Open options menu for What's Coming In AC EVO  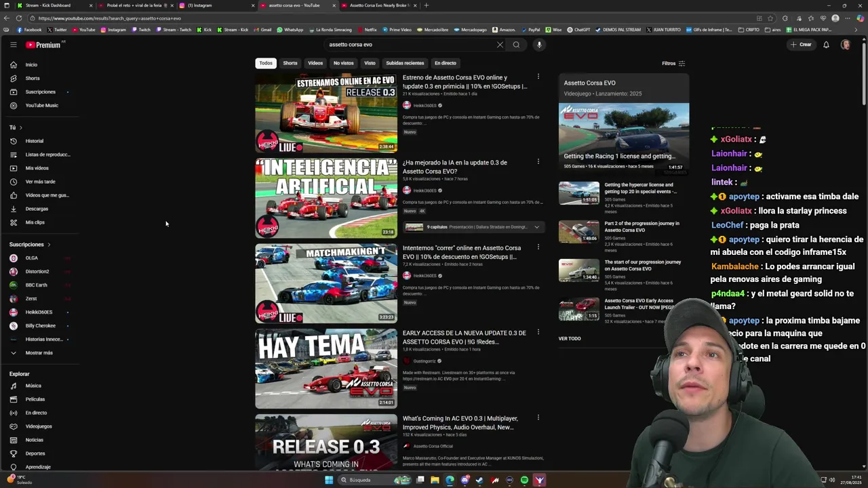[x=538, y=418]
